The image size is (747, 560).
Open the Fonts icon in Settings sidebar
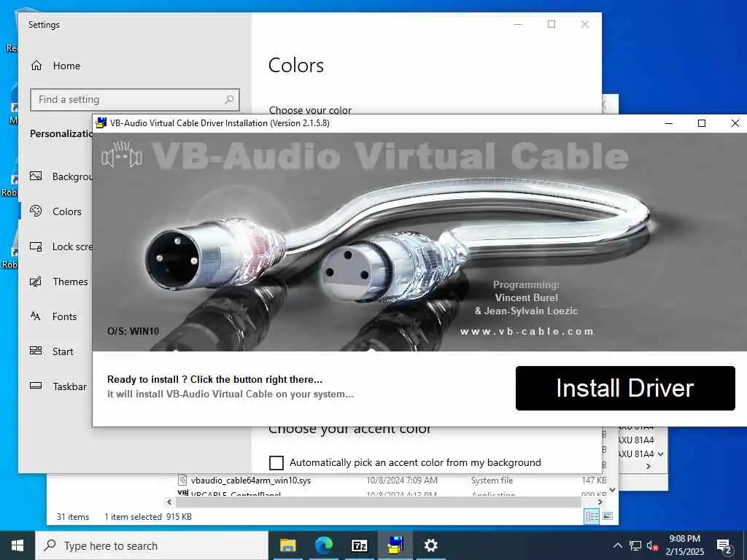[36, 316]
